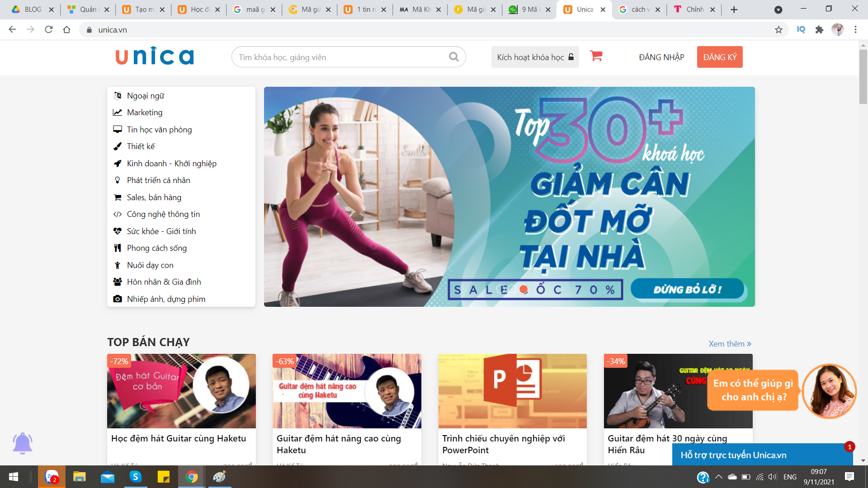The width and height of the screenshot is (868, 488).
Task: Reload the unica.vn page
Action: click(49, 30)
